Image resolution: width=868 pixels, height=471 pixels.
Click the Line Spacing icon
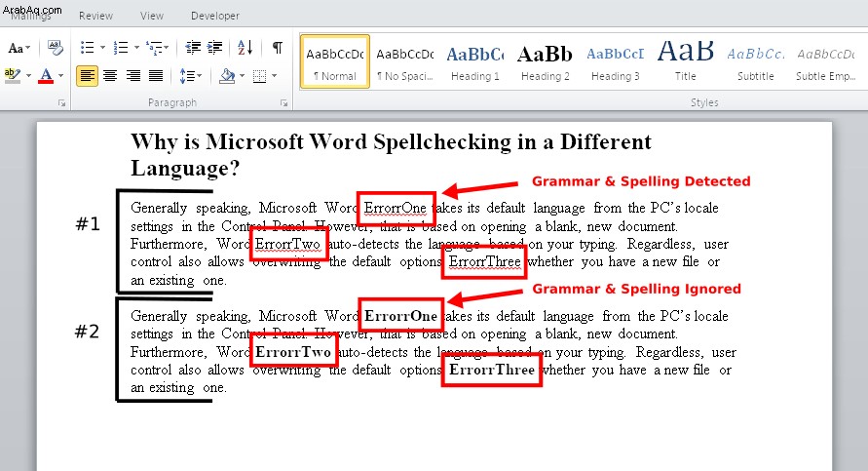(187, 75)
